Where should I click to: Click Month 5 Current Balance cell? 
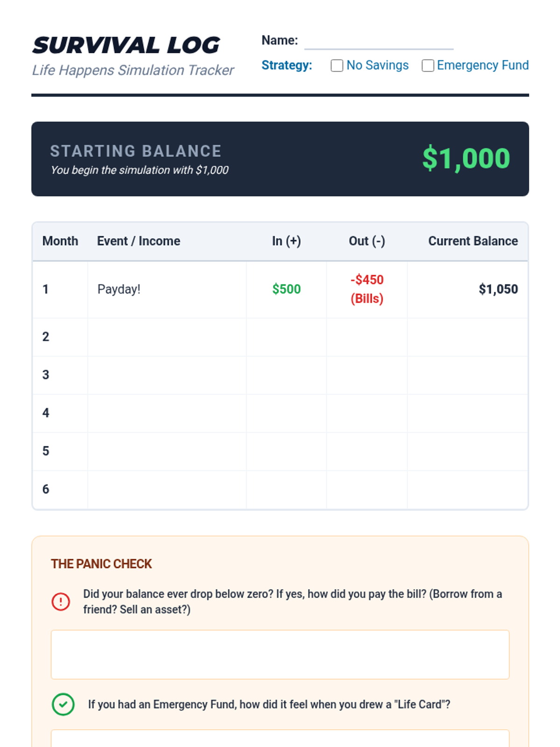467,451
